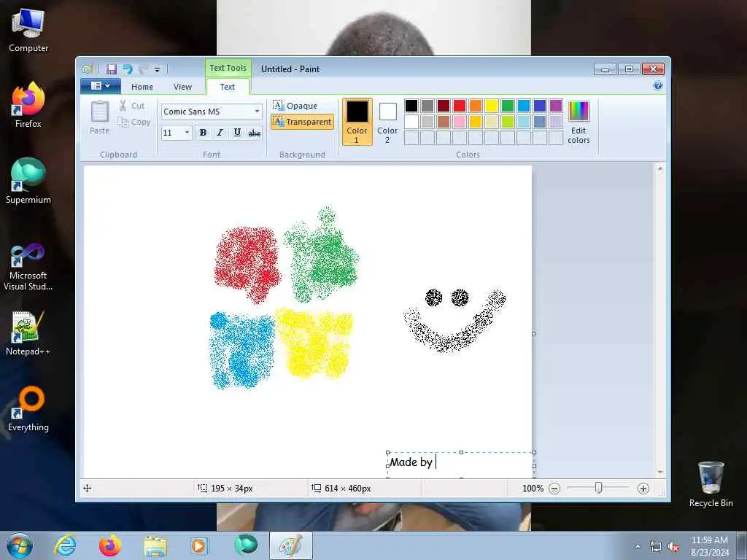
Task: Open the Recycle Bin desktop icon
Action: click(x=711, y=484)
